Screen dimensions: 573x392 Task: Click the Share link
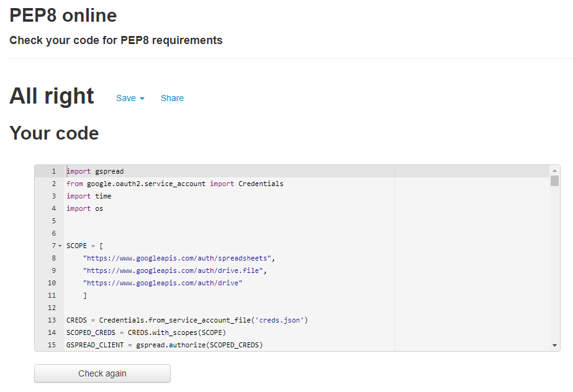172,98
